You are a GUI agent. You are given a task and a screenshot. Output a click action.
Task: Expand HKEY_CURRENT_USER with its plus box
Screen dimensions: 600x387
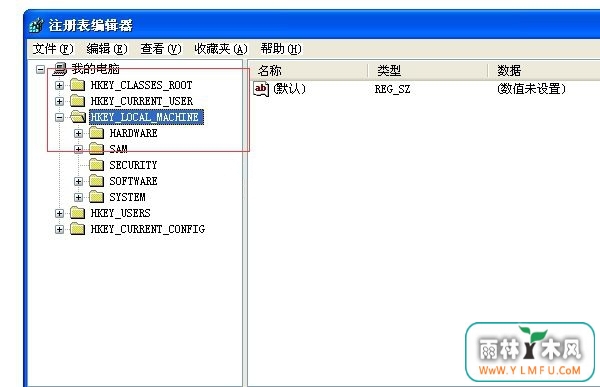59,101
